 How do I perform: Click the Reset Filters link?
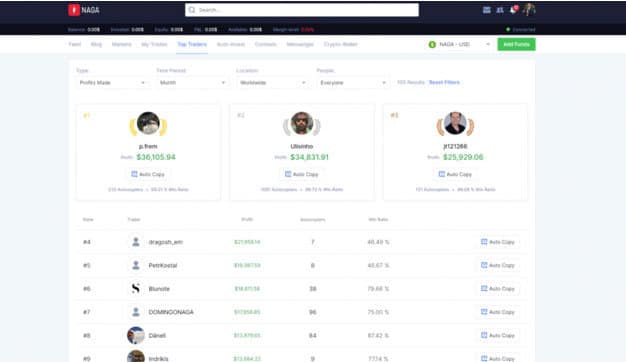(444, 82)
